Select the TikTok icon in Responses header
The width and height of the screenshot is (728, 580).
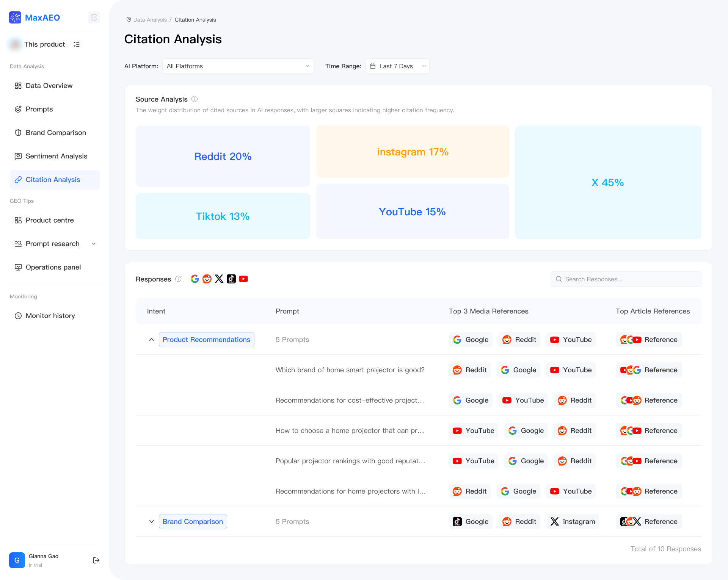[x=231, y=279]
